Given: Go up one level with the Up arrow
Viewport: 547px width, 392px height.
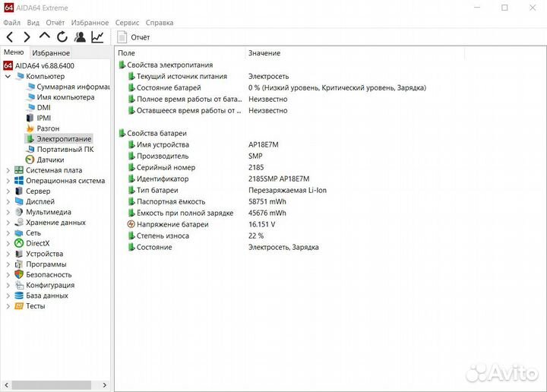Looking at the screenshot, I should [44, 36].
